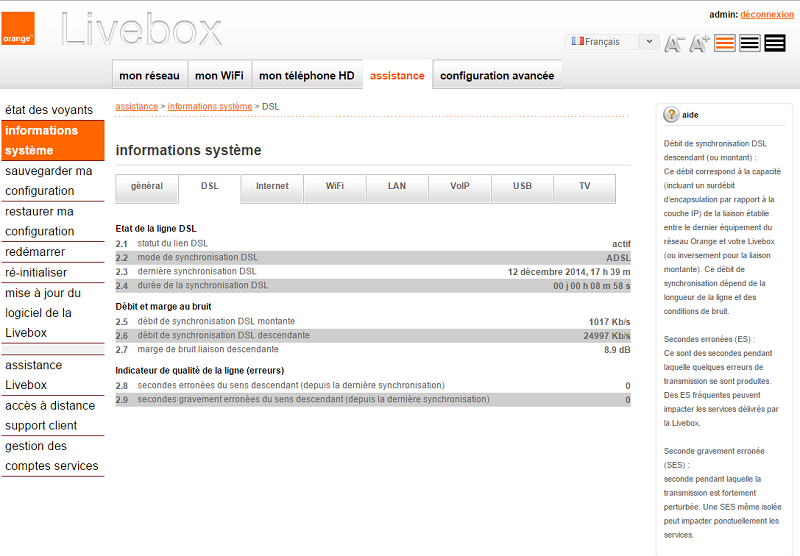The image size is (800, 556).
Task: Click the ADSL synchronisation mode value
Action: click(618, 258)
